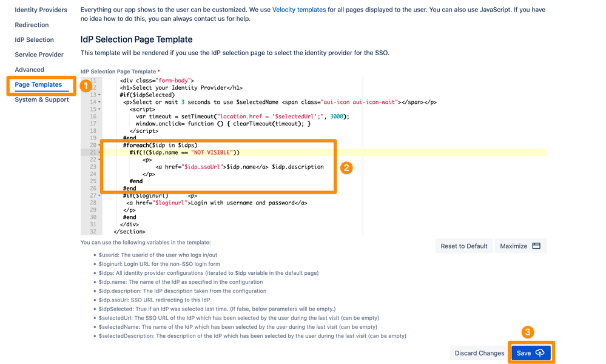Screen dimensions: 606x364
Task: Select the Advanced sidebar item
Action: point(29,70)
